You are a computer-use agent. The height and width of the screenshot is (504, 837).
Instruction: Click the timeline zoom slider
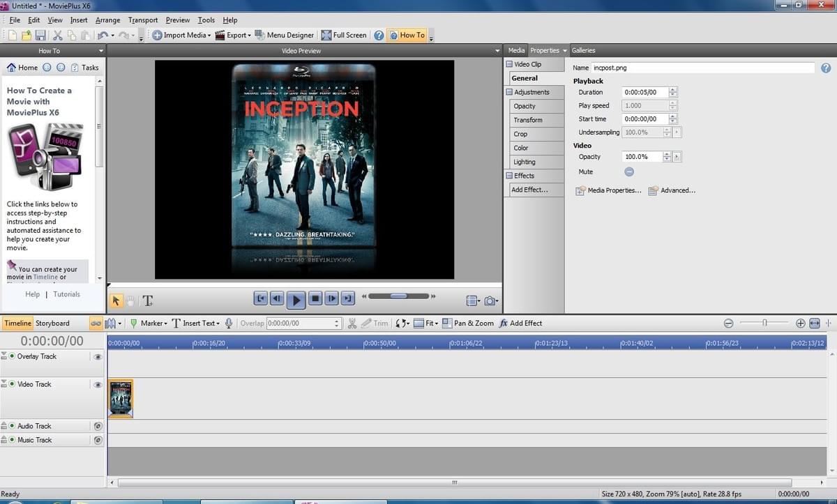pyautogui.click(x=764, y=323)
